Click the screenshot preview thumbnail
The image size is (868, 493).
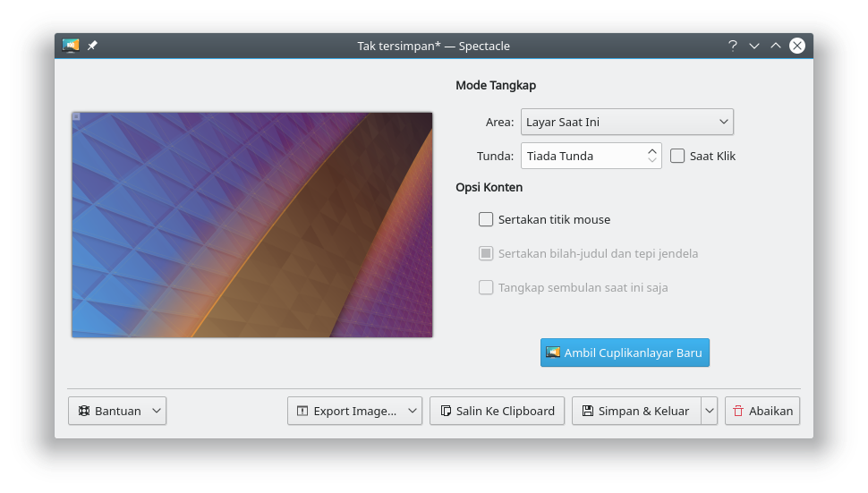252,225
